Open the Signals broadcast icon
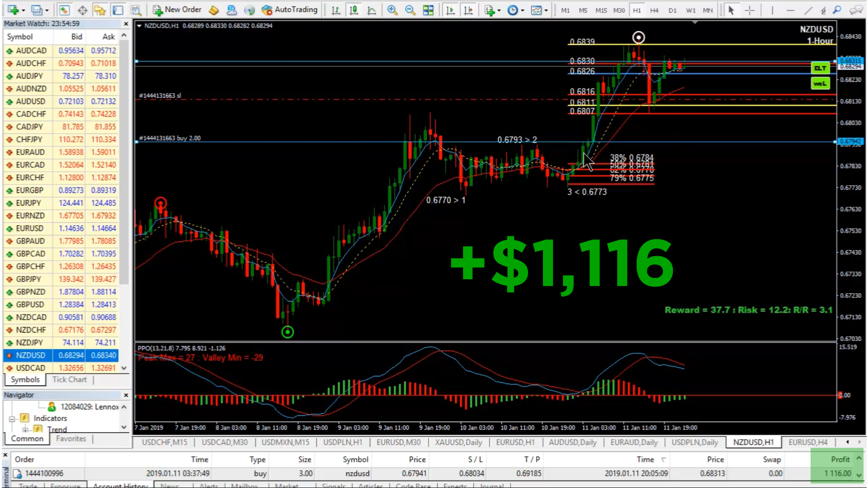The width and height of the screenshot is (868, 488). click(x=249, y=9)
